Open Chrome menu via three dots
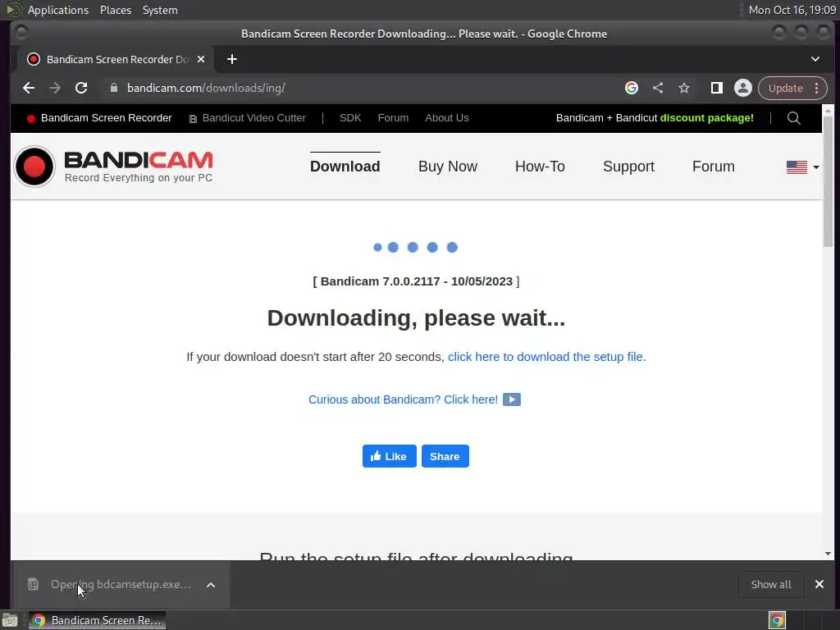The width and height of the screenshot is (840, 630). (816, 88)
